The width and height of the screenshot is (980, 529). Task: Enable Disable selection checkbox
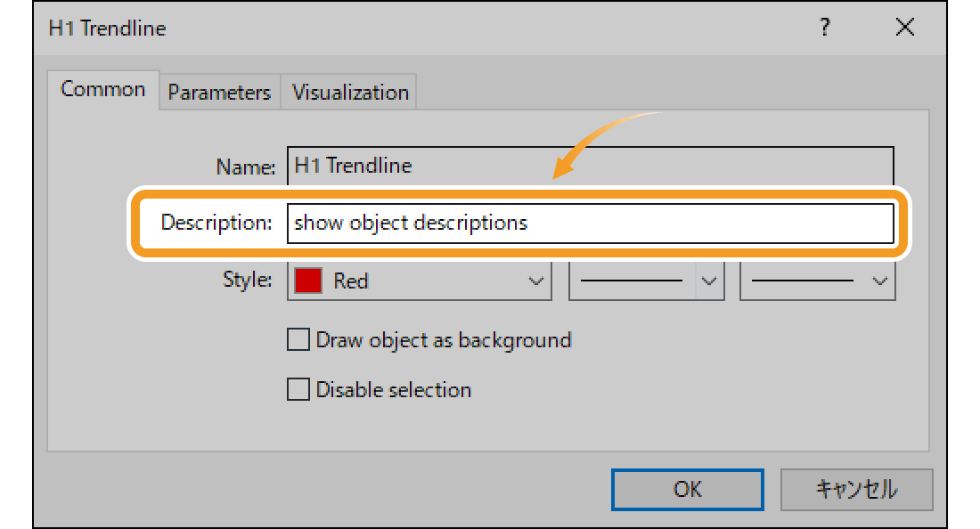tap(298, 389)
